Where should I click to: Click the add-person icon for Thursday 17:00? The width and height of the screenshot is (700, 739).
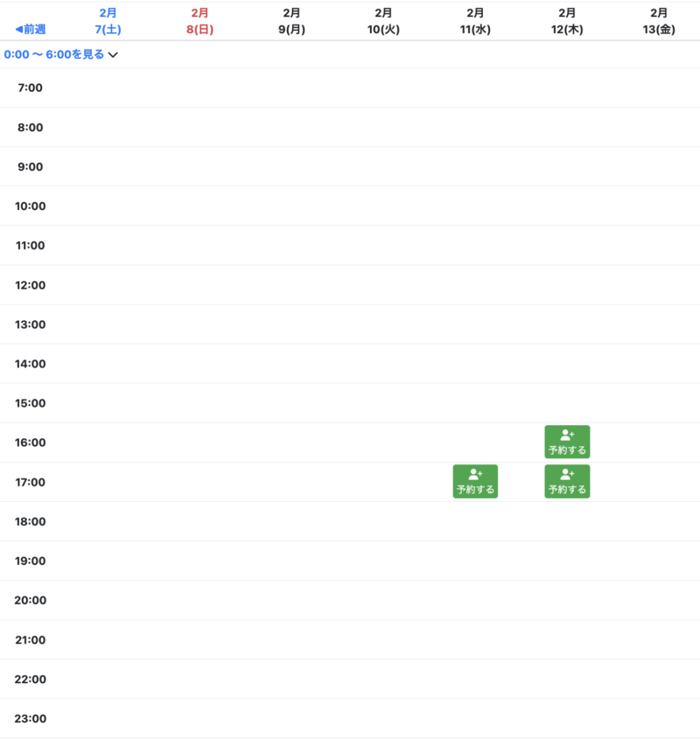[567, 474]
